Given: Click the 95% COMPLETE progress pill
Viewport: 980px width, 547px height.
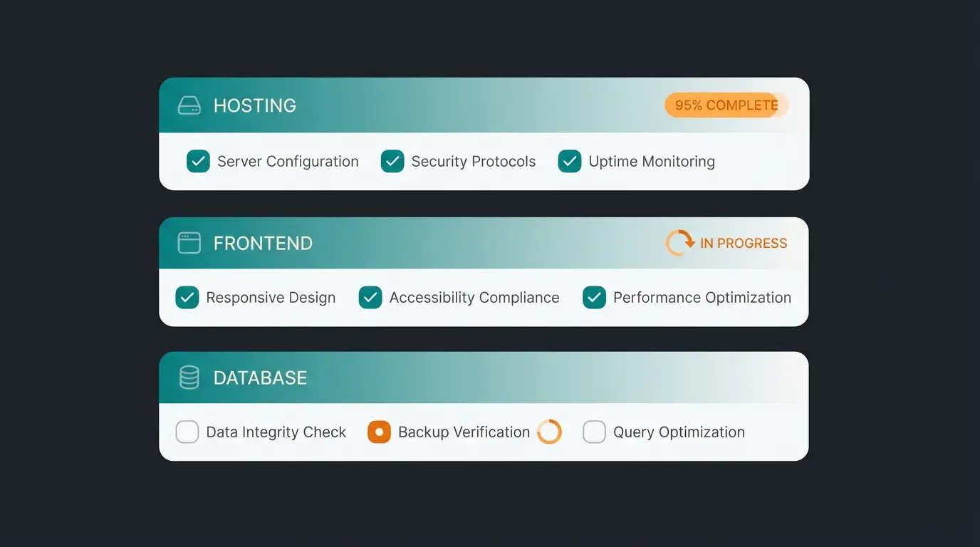Looking at the screenshot, I should [x=724, y=105].
